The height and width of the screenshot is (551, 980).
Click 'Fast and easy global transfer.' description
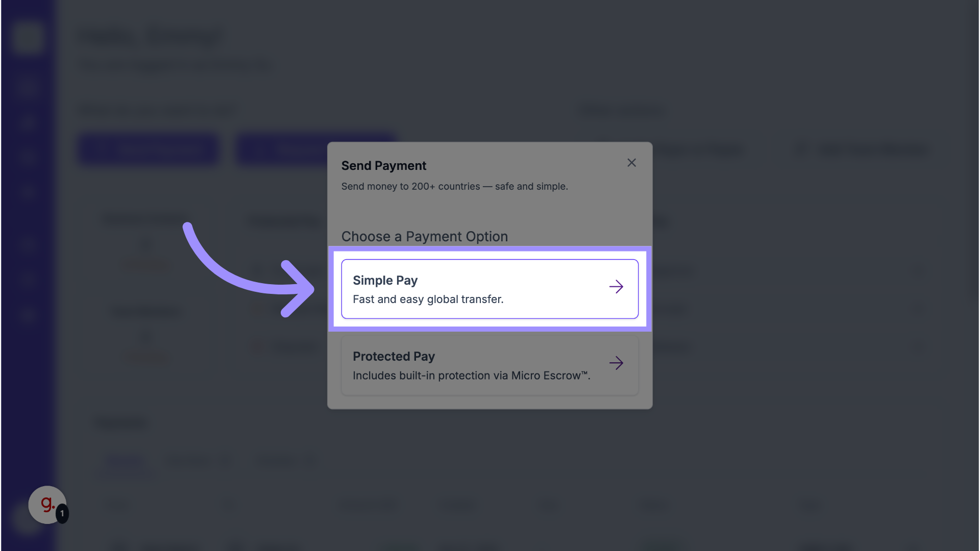point(428,299)
